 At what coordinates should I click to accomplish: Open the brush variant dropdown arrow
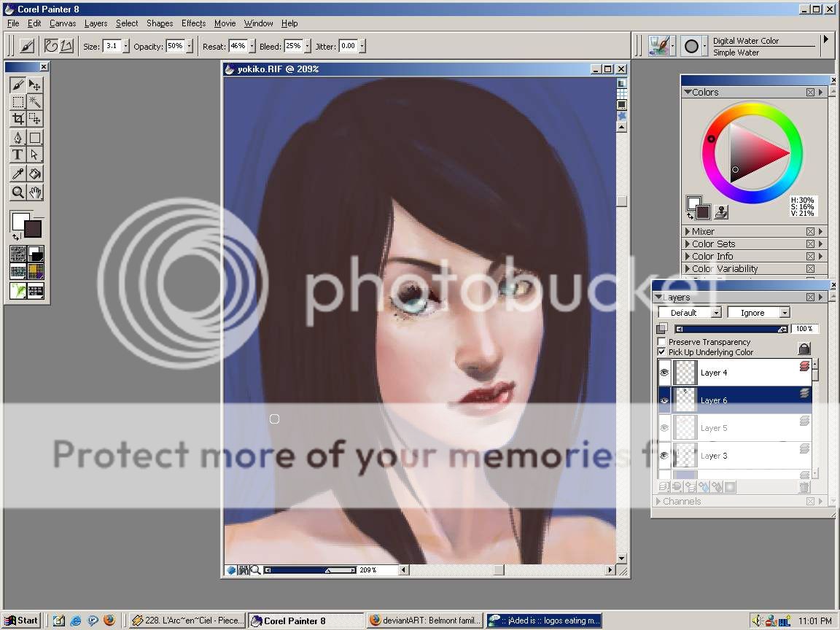coord(704,47)
